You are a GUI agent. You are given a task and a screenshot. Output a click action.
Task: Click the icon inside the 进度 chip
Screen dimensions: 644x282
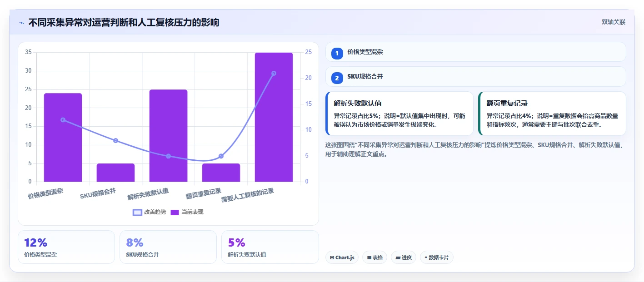(398, 258)
